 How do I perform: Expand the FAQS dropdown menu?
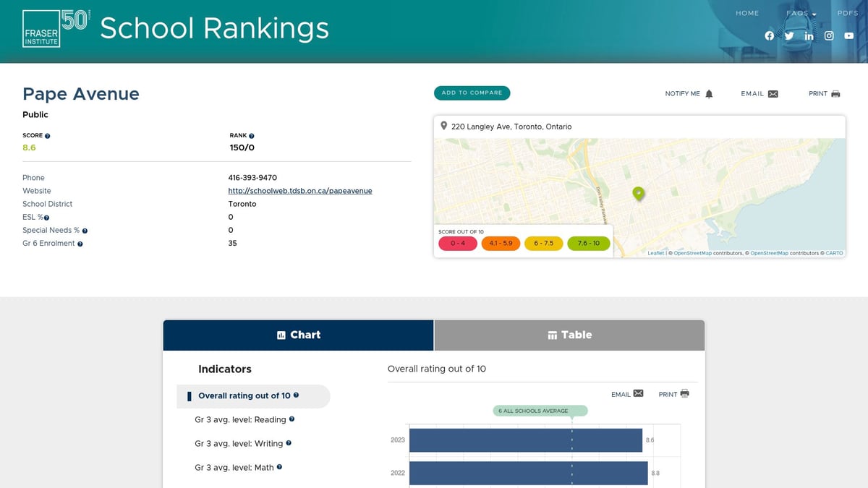click(800, 13)
